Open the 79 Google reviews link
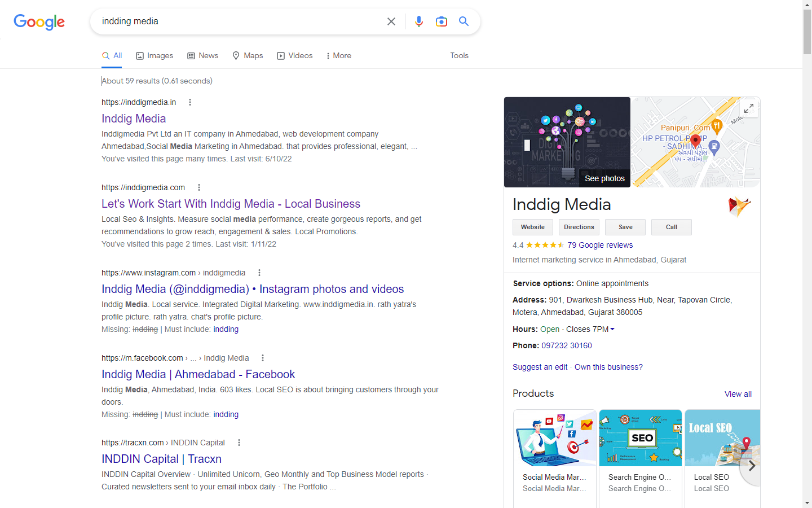This screenshot has height=508, width=812. 600,245
